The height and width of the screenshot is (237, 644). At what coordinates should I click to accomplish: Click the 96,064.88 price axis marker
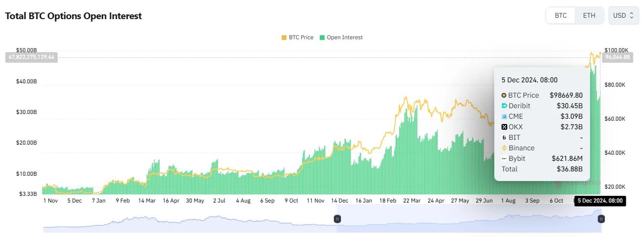pos(617,57)
